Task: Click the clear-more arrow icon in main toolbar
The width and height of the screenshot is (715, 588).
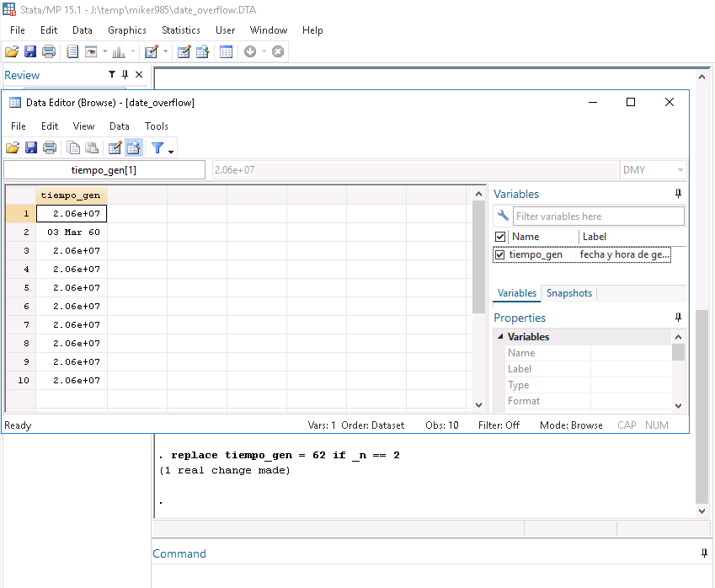Action: pyautogui.click(x=250, y=51)
